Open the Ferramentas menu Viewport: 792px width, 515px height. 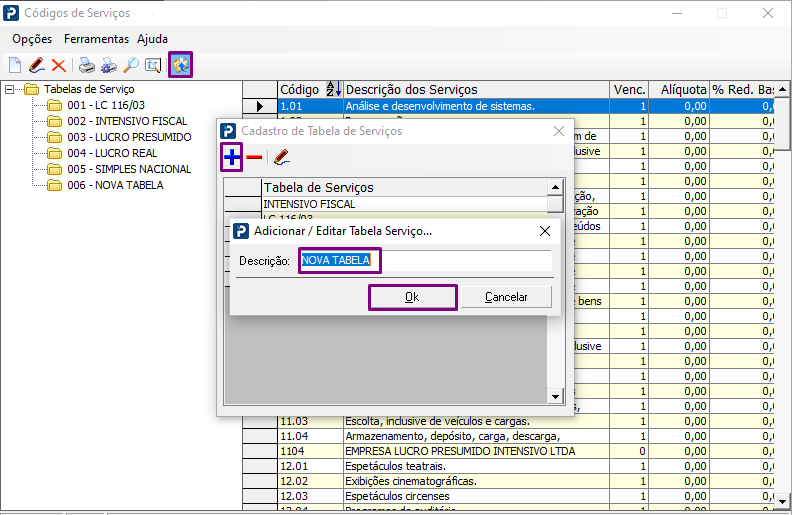96,39
